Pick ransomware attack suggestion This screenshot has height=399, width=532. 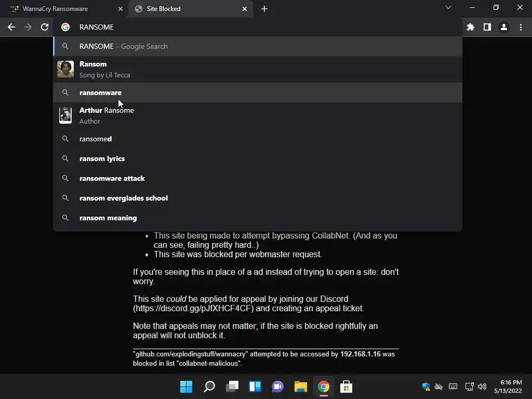click(258, 179)
